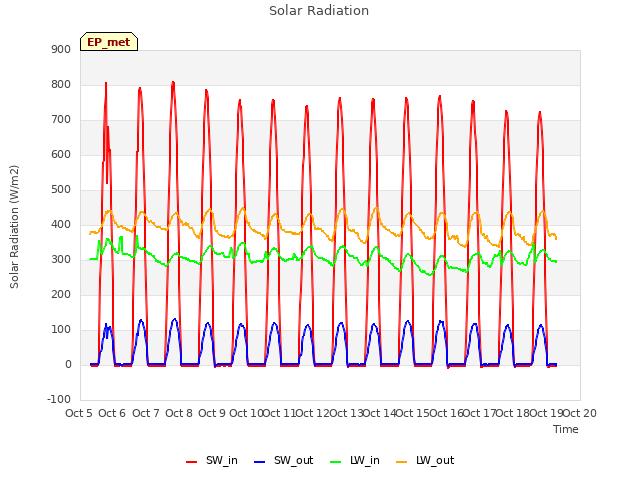Click the Solar Radiation chart title

pyautogui.click(x=319, y=11)
